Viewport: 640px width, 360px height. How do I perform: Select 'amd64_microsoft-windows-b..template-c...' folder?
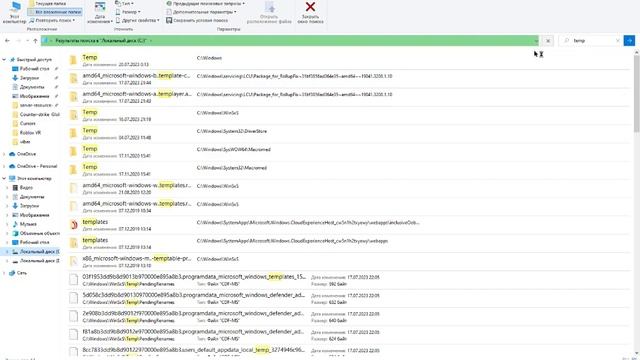pos(349,78)
